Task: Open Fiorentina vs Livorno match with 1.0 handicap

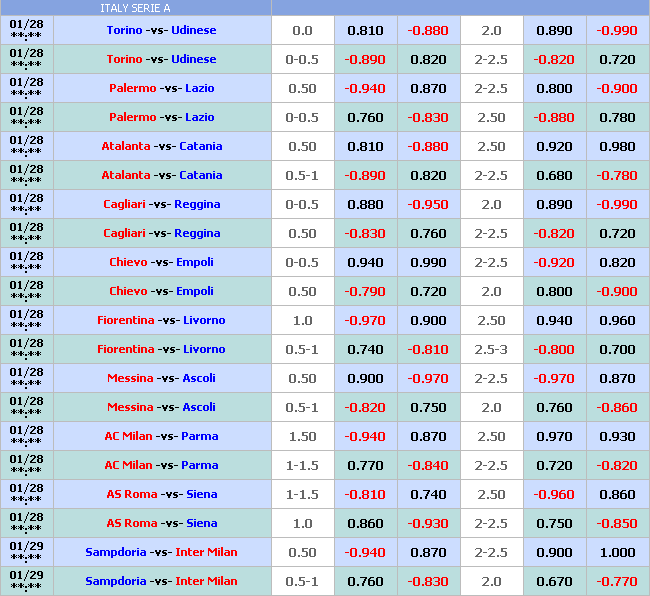Action: pos(161,320)
